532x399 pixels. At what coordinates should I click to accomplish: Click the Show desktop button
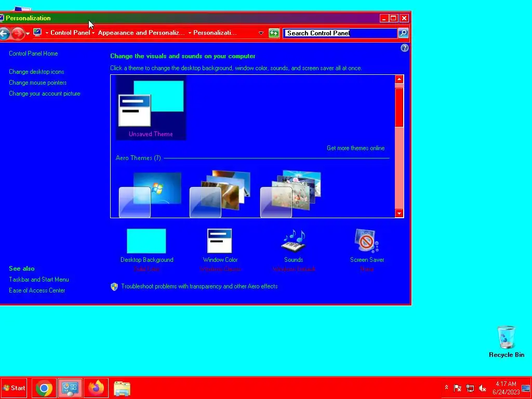[526, 388]
